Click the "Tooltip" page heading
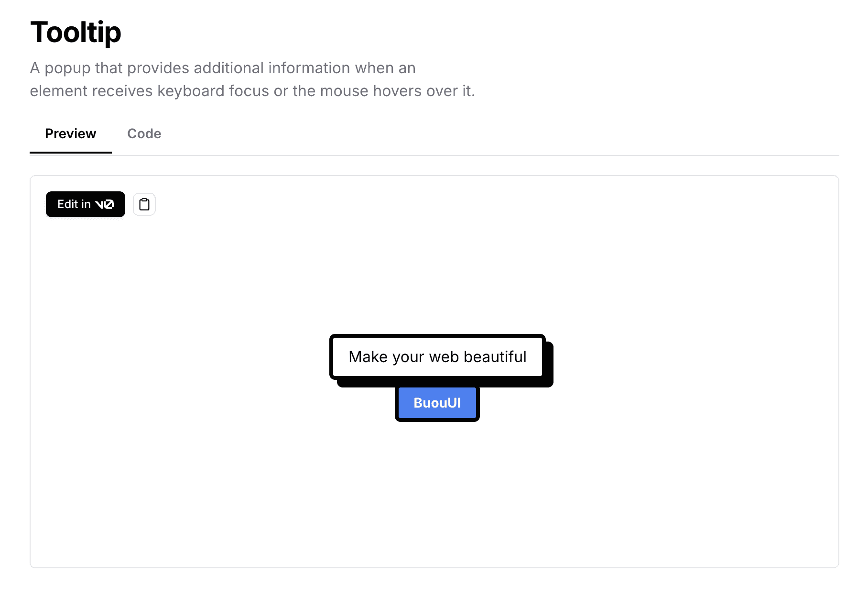This screenshot has height=597, width=868. click(x=76, y=33)
